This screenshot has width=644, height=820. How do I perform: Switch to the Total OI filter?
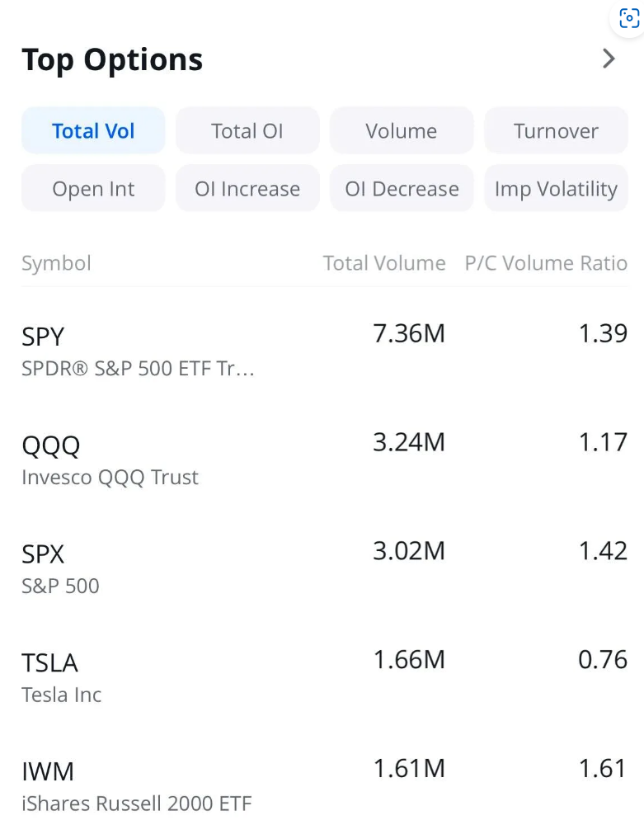tap(247, 131)
